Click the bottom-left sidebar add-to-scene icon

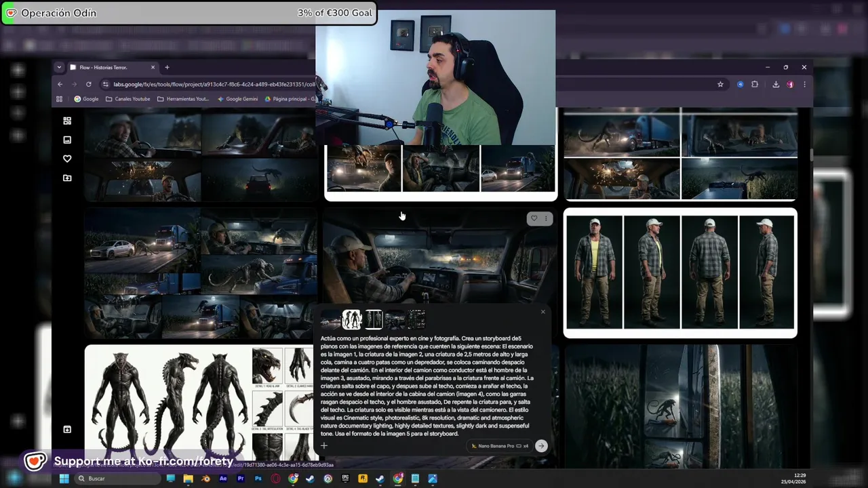point(67,429)
